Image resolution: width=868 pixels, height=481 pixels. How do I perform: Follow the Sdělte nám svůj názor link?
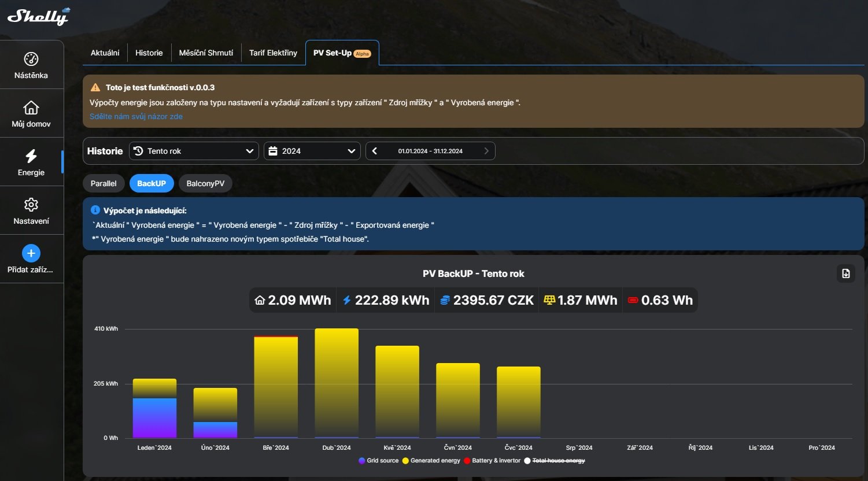click(136, 116)
